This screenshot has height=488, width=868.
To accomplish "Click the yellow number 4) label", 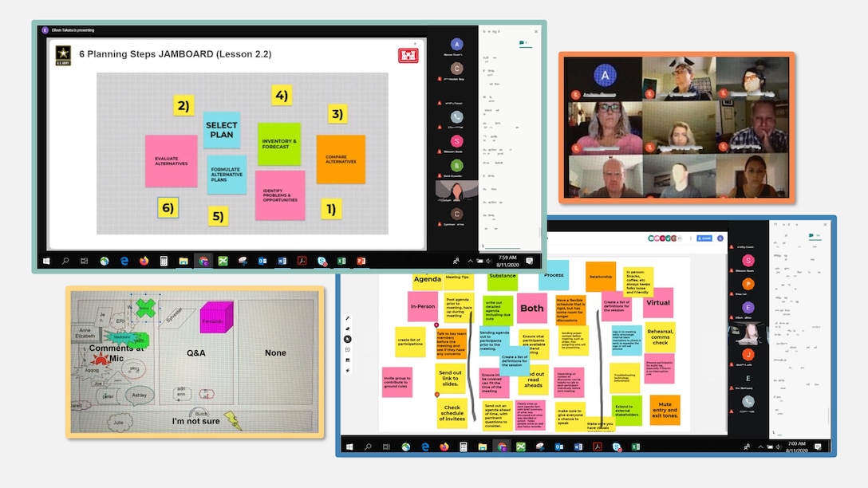I will [x=281, y=95].
